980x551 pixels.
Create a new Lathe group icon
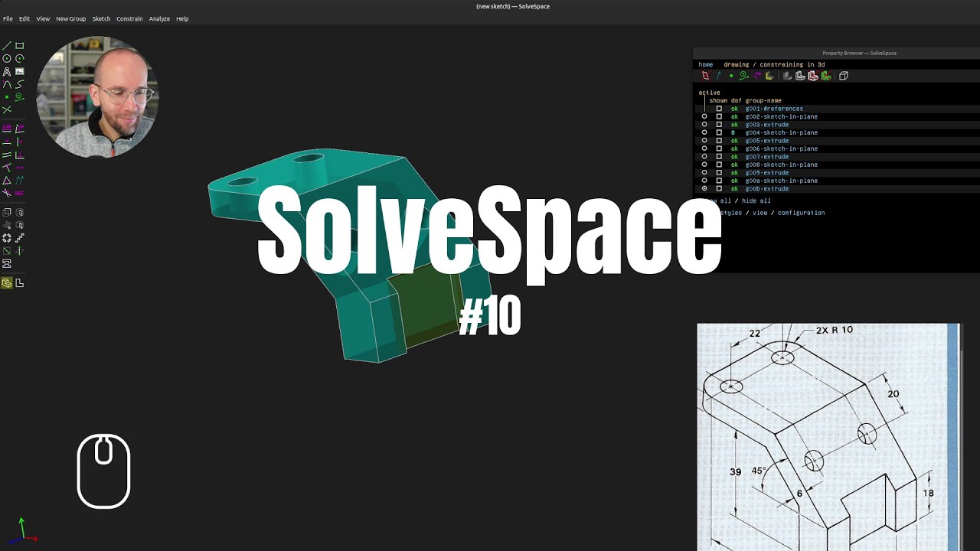(20, 212)
